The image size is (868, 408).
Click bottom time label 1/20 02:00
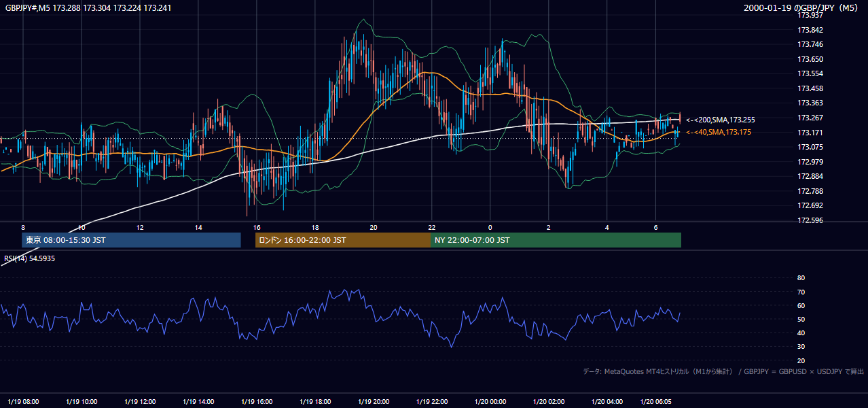(x=549, y=401)
